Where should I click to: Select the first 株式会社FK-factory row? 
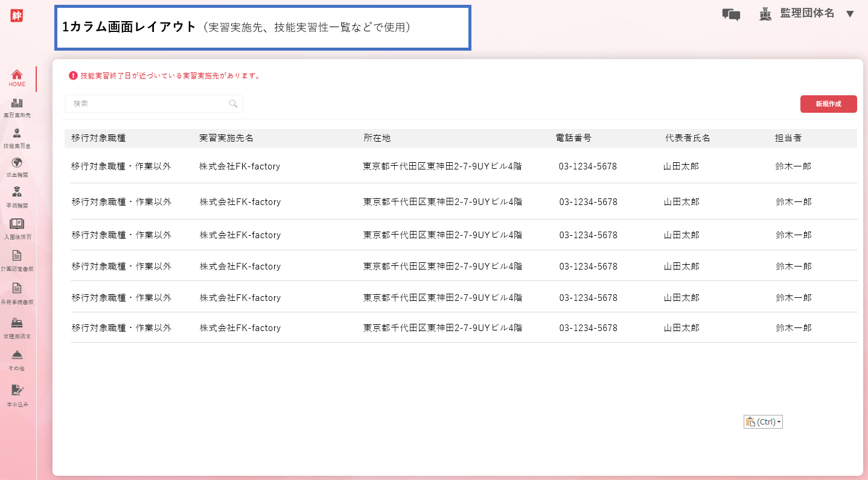pyautogui.click(x=240, y=166)
